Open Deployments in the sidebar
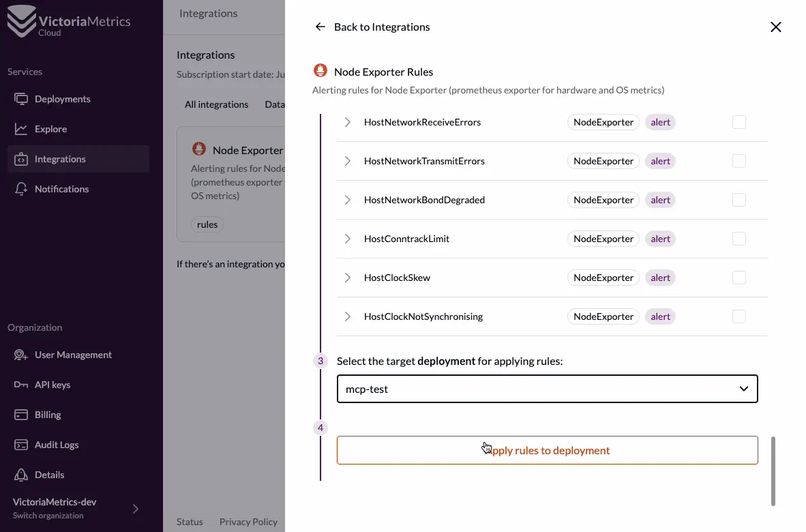Image resolution: width=806 pixels, height=532 pixels. (x=78, y=99)
